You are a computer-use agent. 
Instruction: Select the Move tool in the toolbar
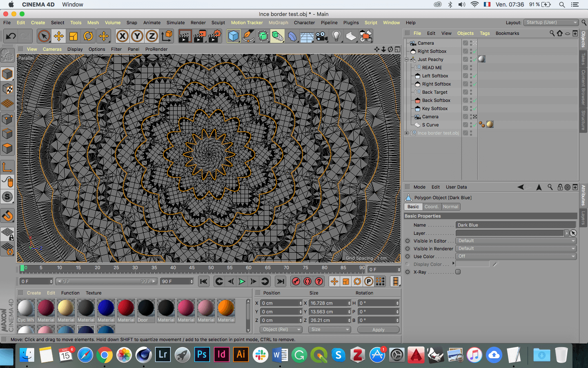(x=58, y=36)
